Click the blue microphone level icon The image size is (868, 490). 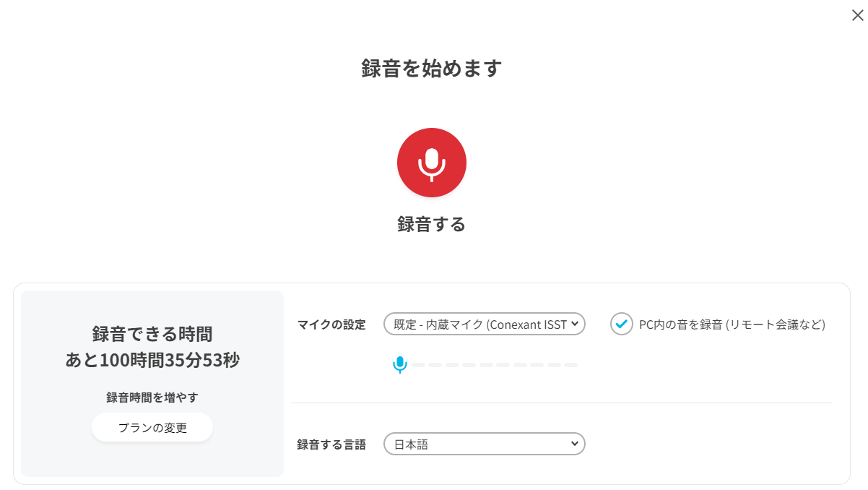(x=399, y=365)
